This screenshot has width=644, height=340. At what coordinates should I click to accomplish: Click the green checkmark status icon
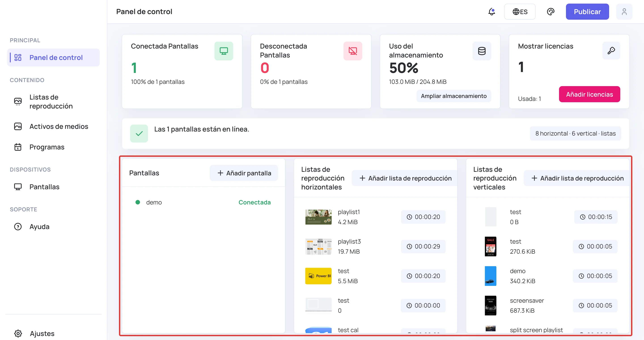(139, 134)
